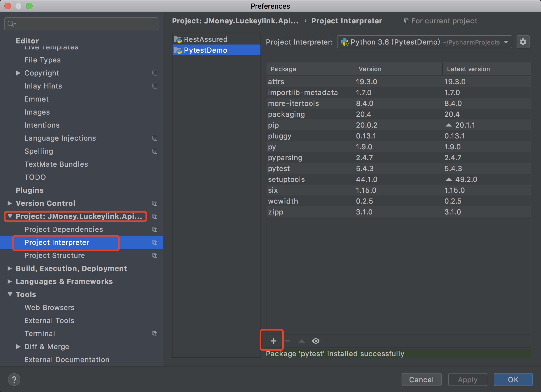Click the upgrade-package arrow icon near the eye
The width and height of the screenshot is (541, 392).
pos(301,341)
